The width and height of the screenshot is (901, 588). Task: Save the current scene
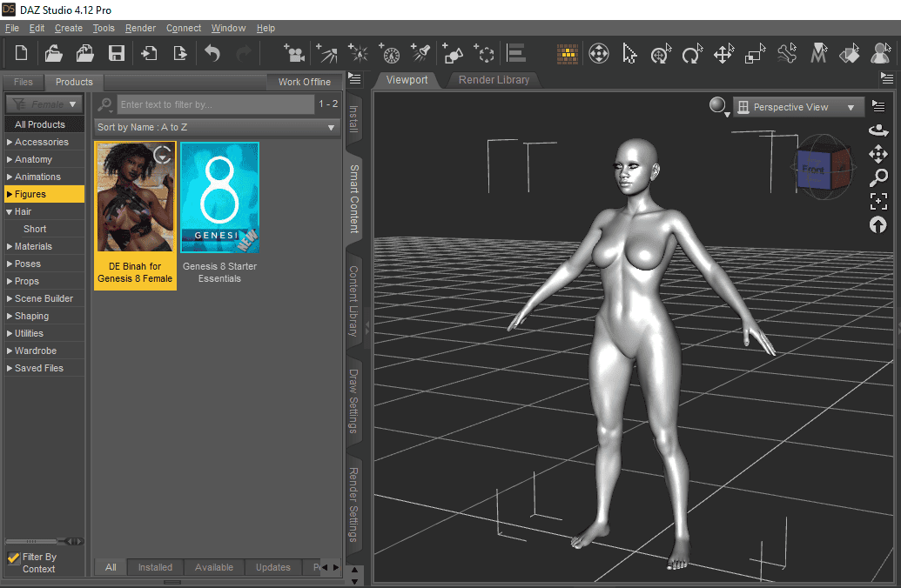click(116, 52)
